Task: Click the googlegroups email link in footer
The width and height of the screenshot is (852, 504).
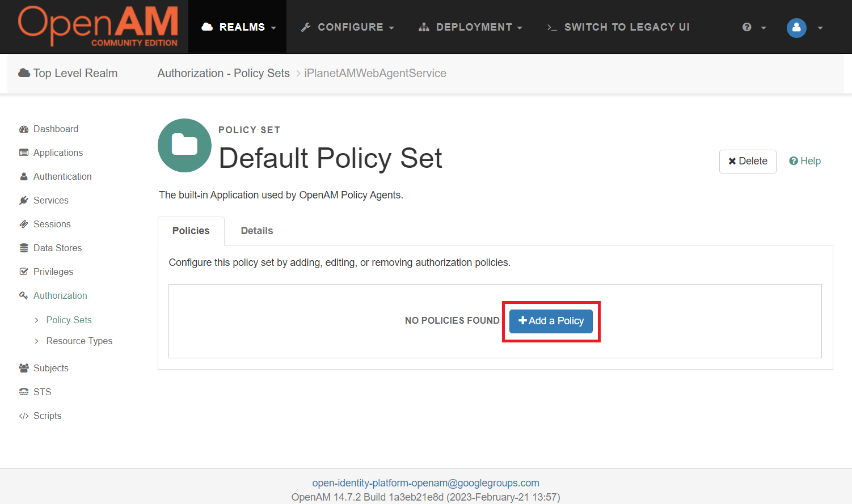Action: click(425, 483)
